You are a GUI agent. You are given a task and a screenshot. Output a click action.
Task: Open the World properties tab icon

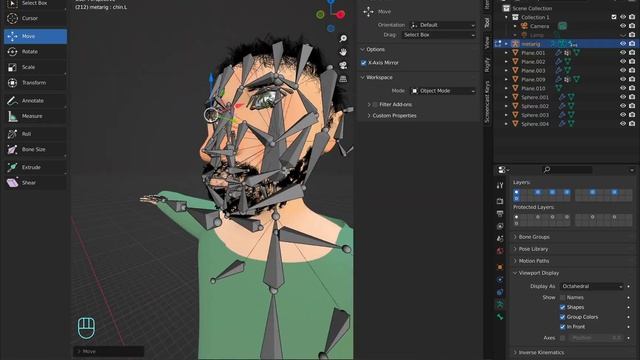(500, 251)
